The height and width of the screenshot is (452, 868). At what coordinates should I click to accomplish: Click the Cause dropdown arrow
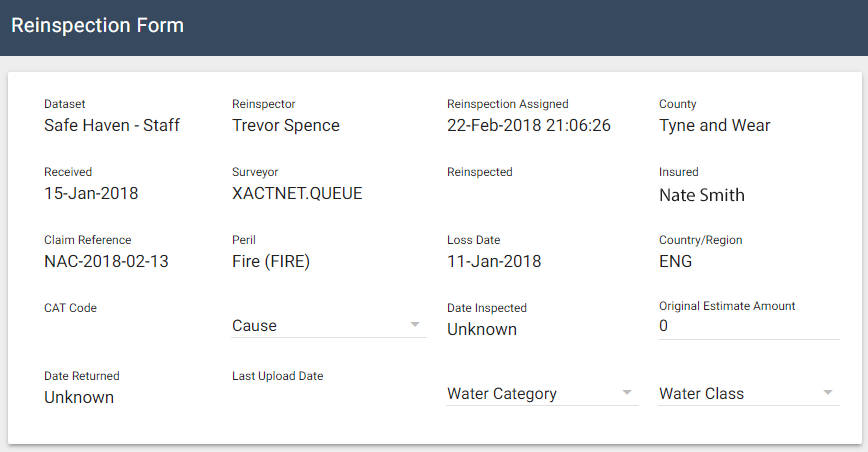pos(415,325)
